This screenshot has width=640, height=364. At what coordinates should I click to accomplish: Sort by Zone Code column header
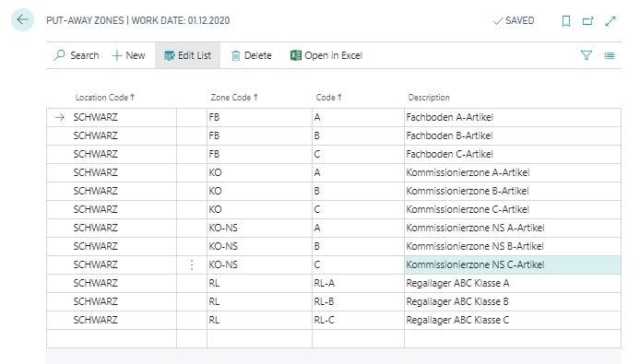click(x=234, y=97)
